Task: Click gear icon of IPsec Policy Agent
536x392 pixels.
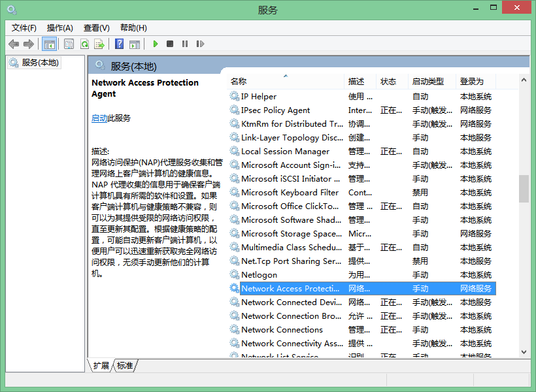Action: [235, 110]
